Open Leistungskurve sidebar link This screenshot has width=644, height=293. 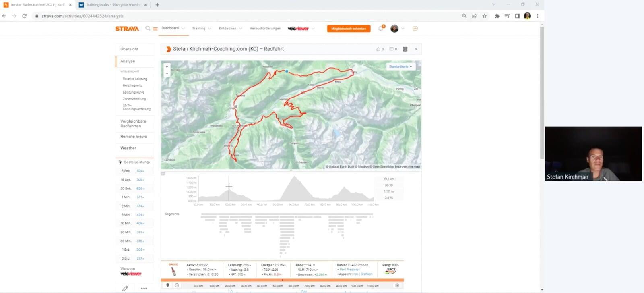coord(134,92)
